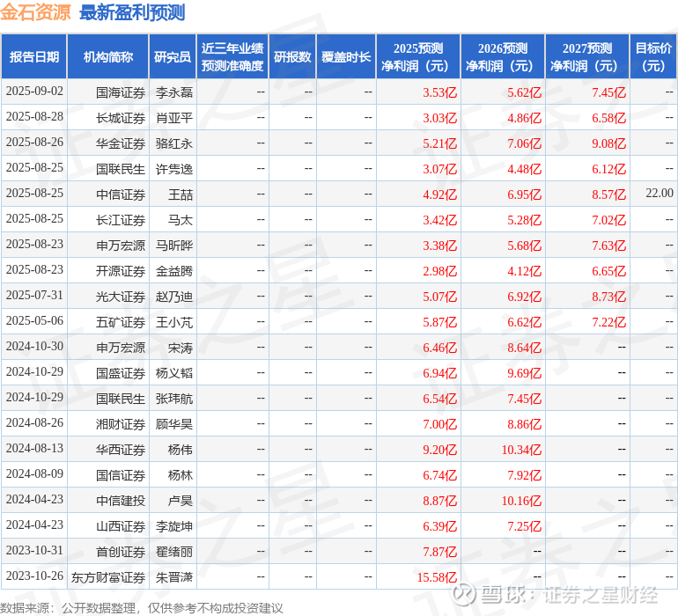The height and width of the screenshot is (616, 678).
Task: Click institution 华西证券
Action: pos(121,450)
